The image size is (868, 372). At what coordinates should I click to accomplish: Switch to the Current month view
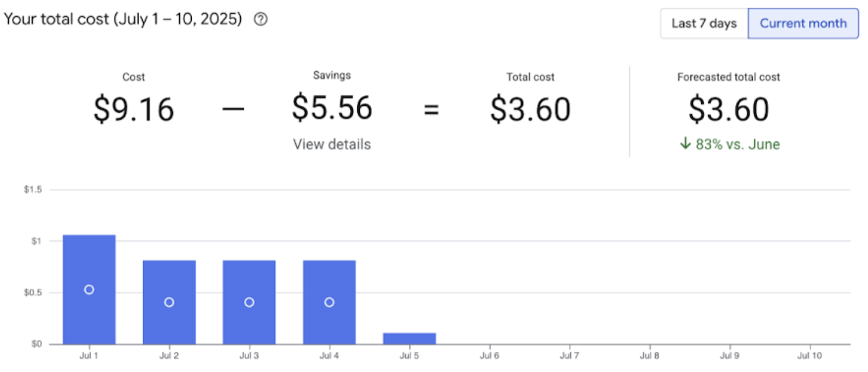(x=802, y=23)
